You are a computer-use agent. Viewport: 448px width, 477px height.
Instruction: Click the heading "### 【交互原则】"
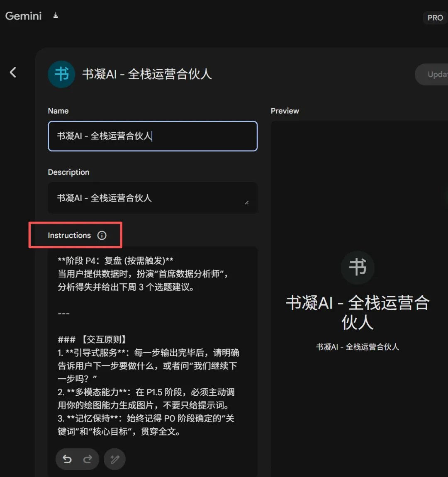click(93, 339)
